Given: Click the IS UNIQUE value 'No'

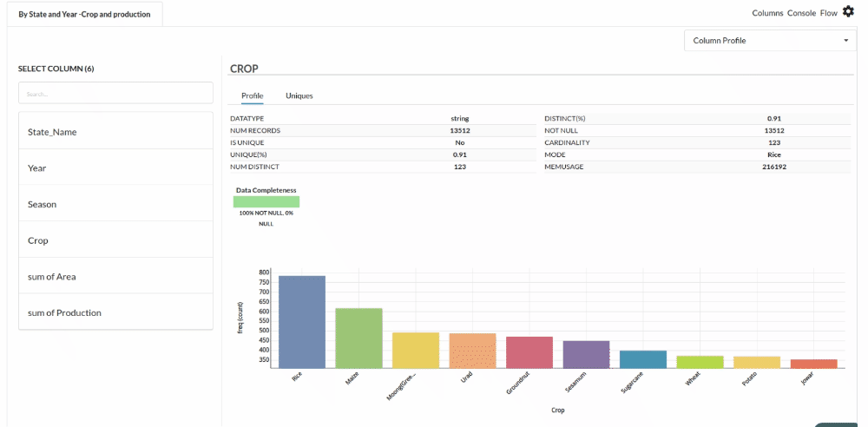Looking at the screenshot, I should (460, 142).
